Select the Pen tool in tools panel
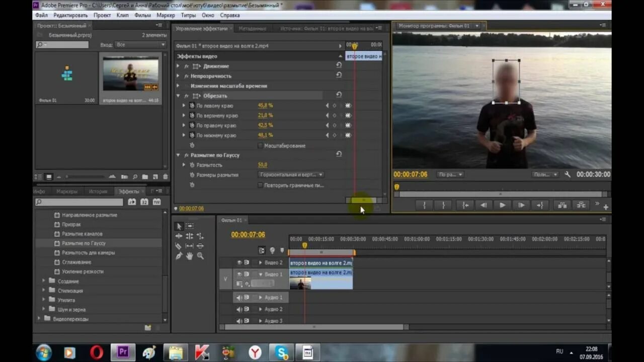 coord(179,256)
